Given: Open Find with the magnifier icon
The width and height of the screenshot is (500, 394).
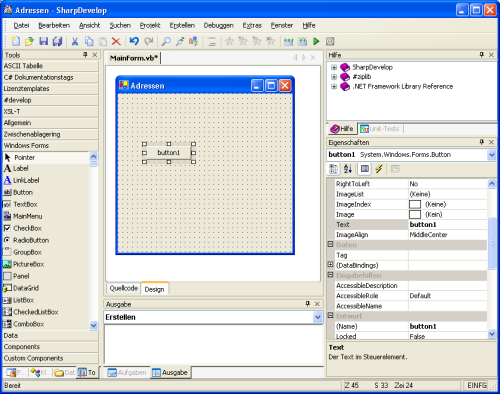Looking at the screenshot, I should (166, 41).
